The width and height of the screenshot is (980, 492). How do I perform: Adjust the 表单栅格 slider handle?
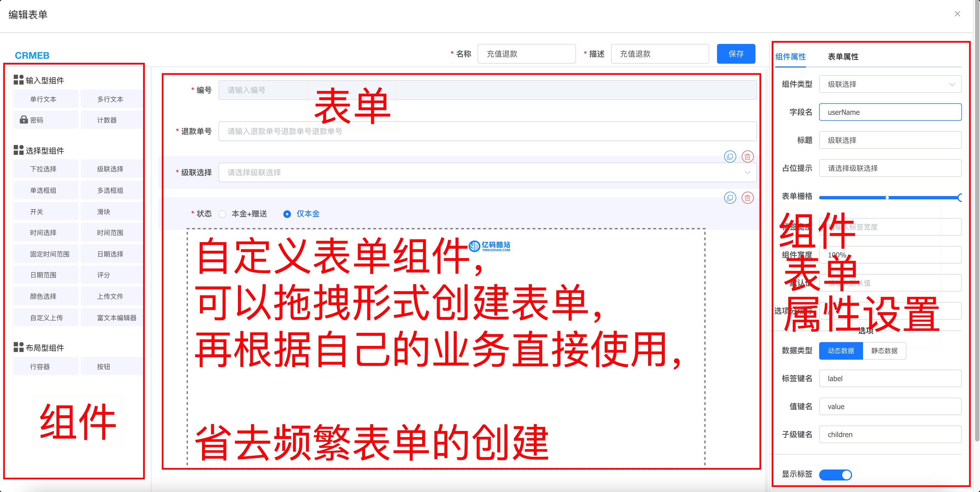960,197
